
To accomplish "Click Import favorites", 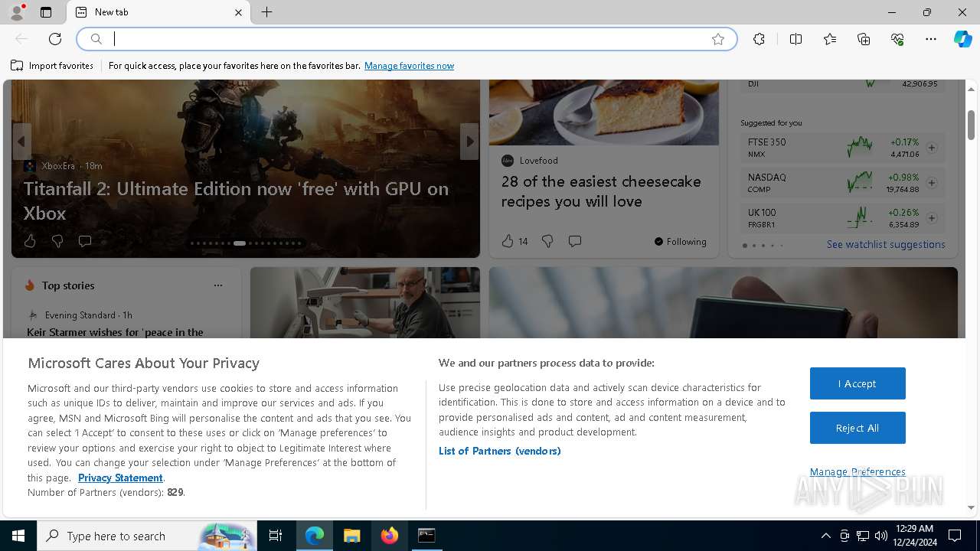I will 52,66.
